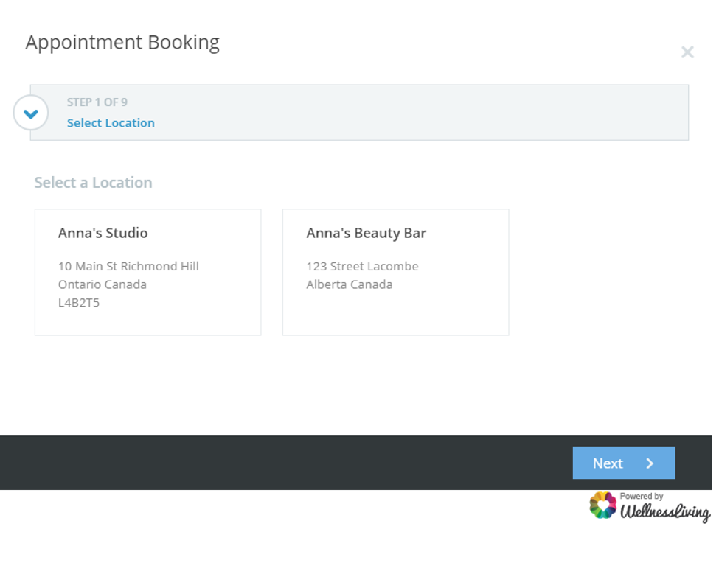719x588 pixels.
Task: Click the Select a Location heading
Action: [x=93, y=183]
